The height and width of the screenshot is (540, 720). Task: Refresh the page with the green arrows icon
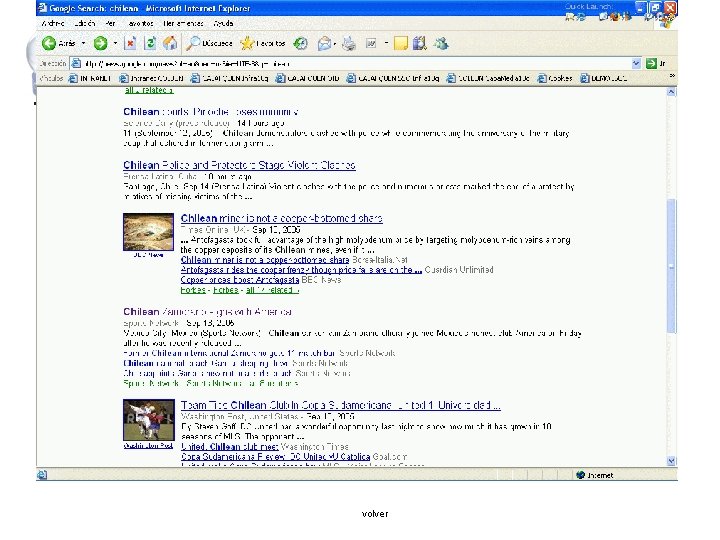point(150,43)
